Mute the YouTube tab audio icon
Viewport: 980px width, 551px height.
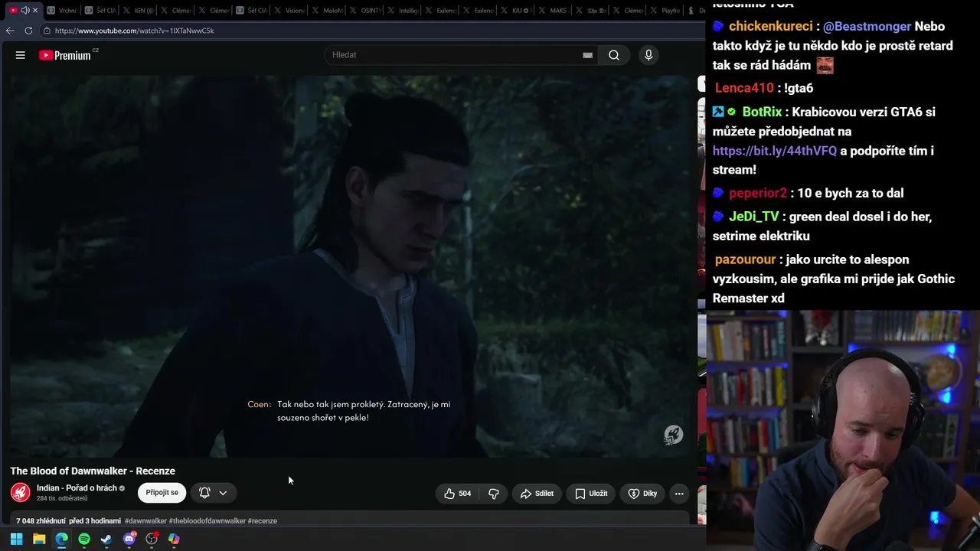pyautogui.click(x=24, y=10)
